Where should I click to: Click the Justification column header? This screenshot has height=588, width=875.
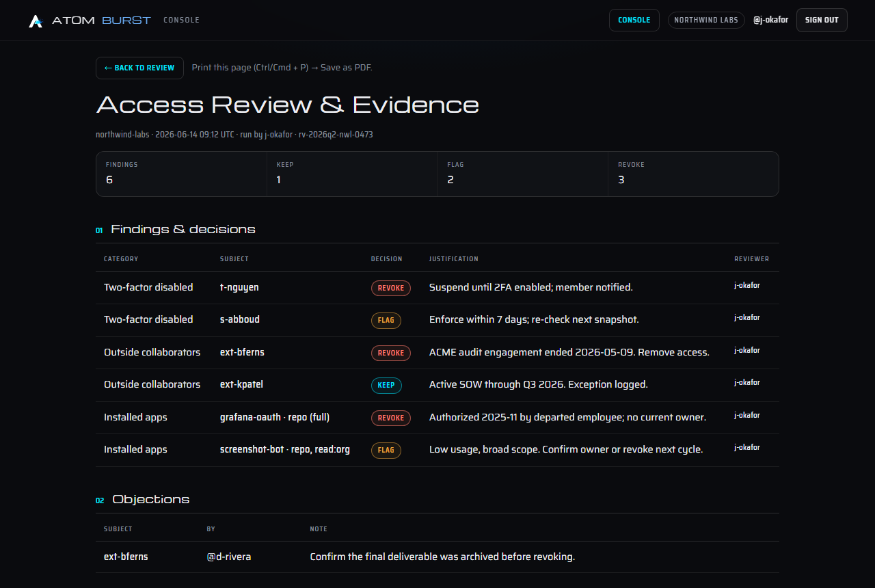[454, 259]
